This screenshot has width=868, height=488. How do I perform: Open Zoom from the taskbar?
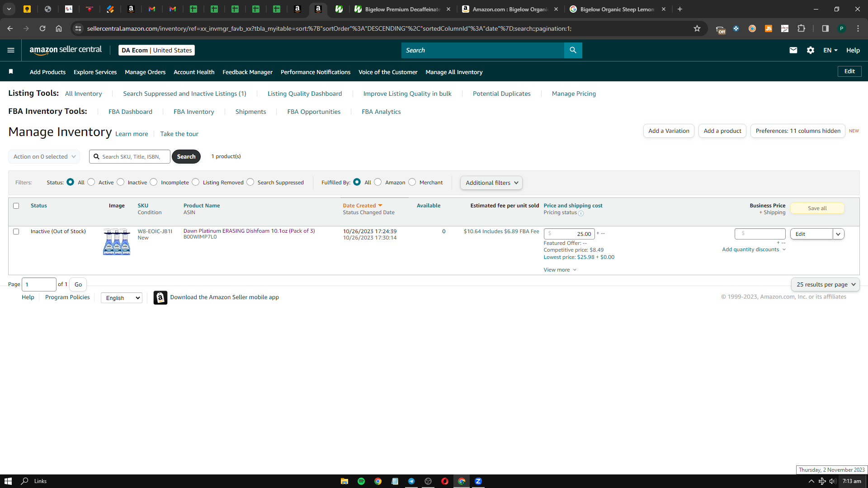[478, 481]
